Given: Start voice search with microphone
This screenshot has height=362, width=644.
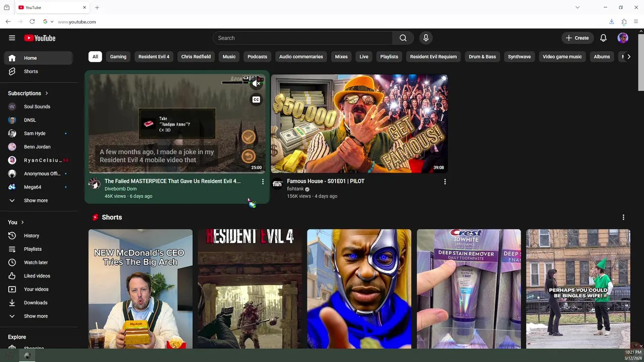Looking at the screenshot, I should [426, 38].
